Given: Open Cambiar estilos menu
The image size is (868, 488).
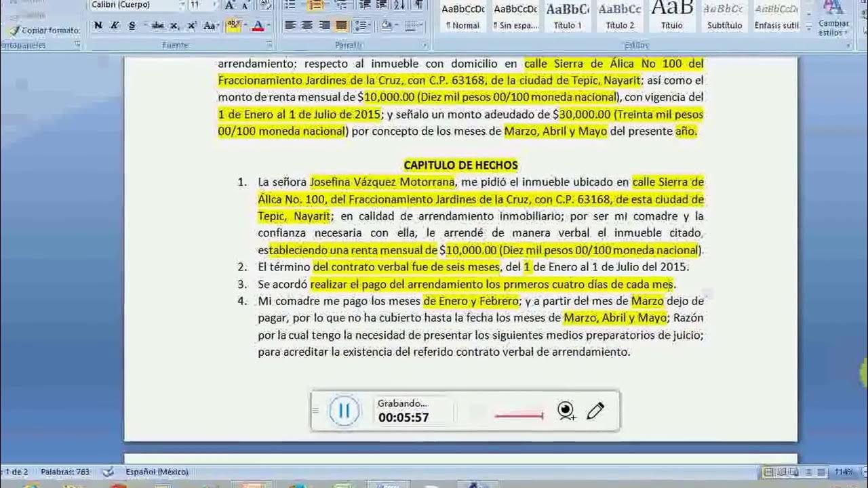Looking at the screenshot, I should click(x=833, y=19).
